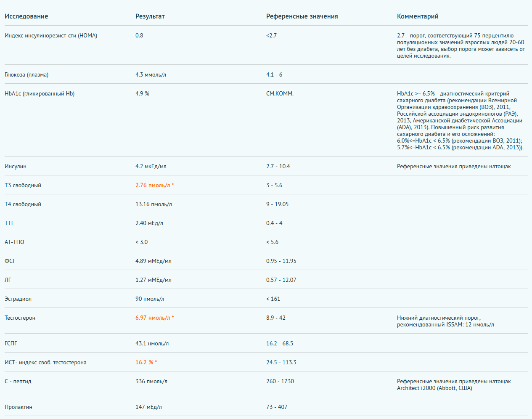Click reference range 0.4 - 4
532x419 pixels.
coord(274,223)
